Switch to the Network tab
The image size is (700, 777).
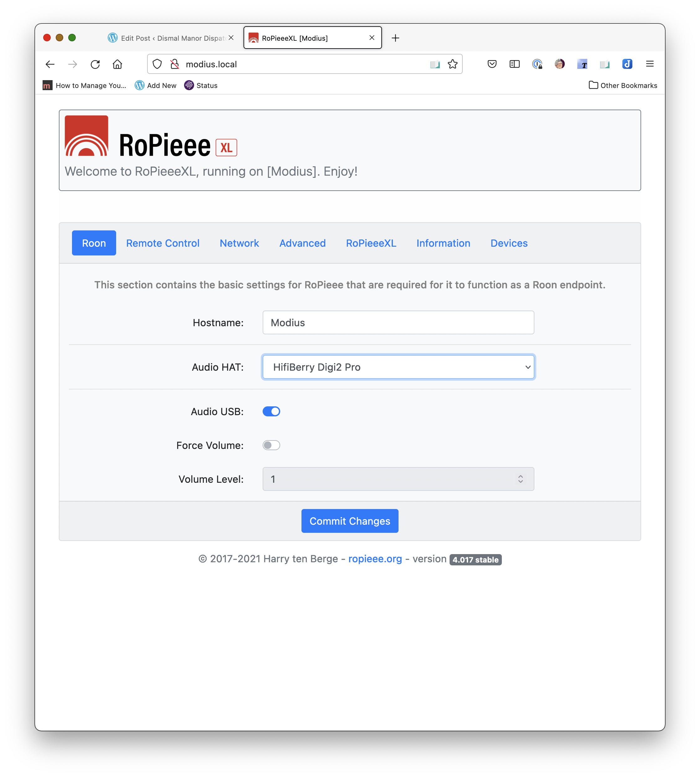tap(239, 243)
